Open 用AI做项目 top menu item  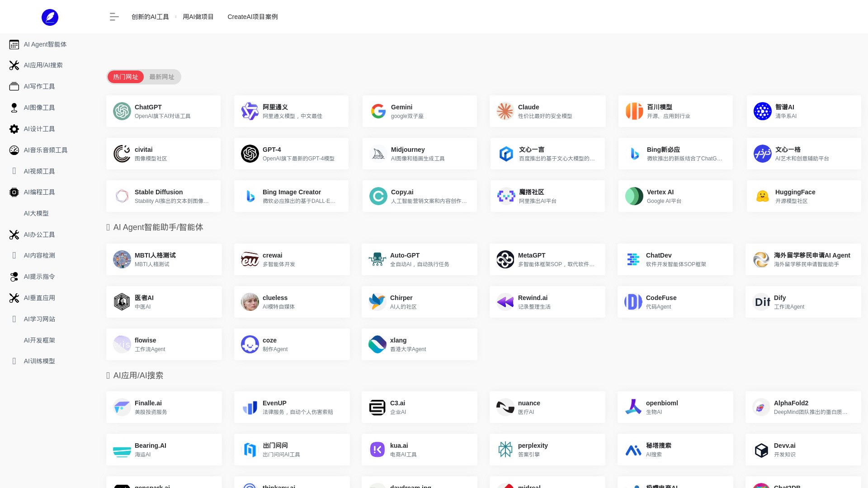point(198,17)
